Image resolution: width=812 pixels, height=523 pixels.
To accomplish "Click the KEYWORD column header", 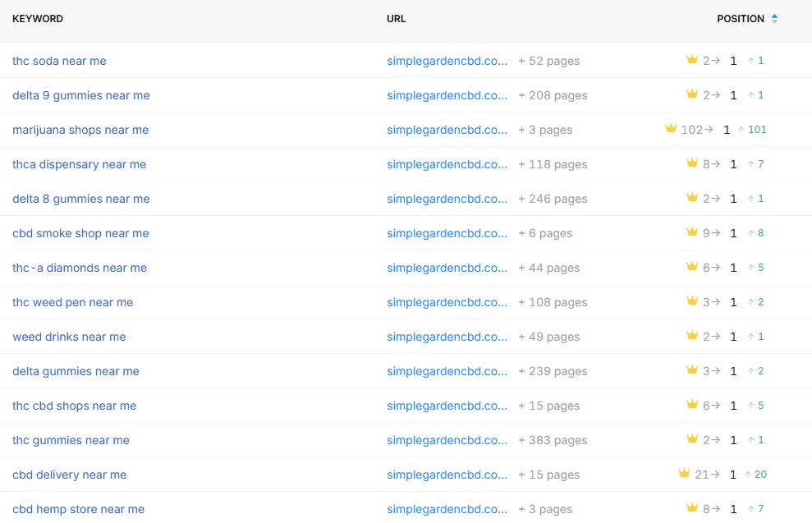I will tap(38, 19).
